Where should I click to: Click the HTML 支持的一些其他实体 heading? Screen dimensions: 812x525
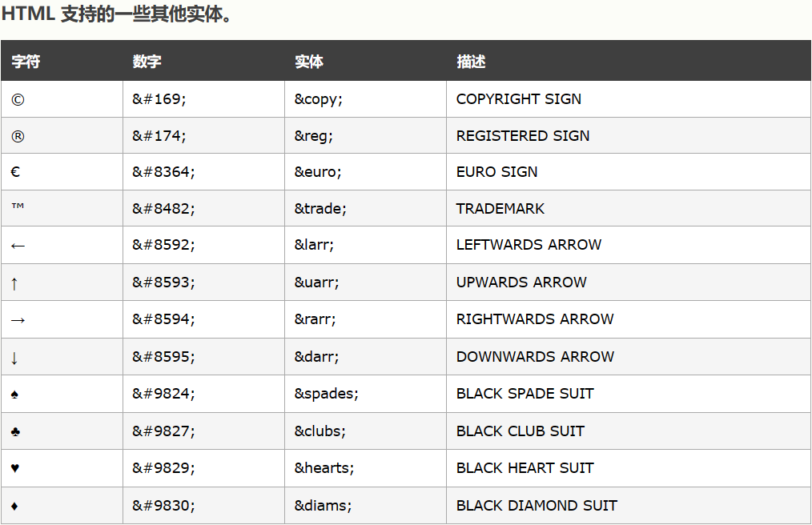pos(117,14)
